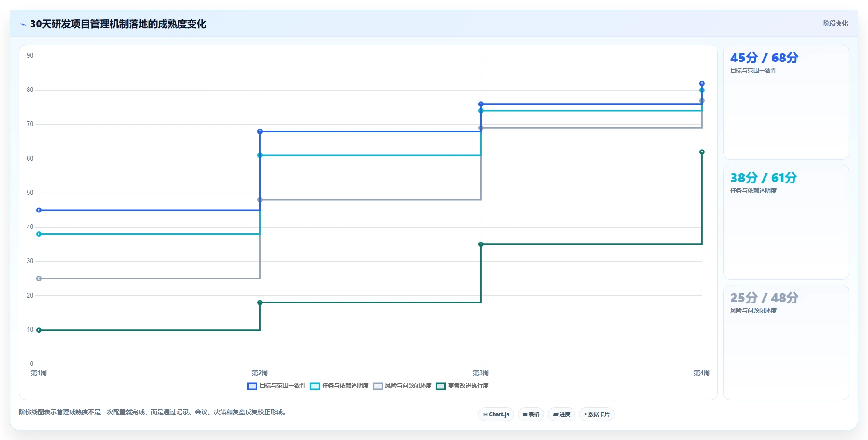Click the 第2周 x-axis label

[260, 373]
